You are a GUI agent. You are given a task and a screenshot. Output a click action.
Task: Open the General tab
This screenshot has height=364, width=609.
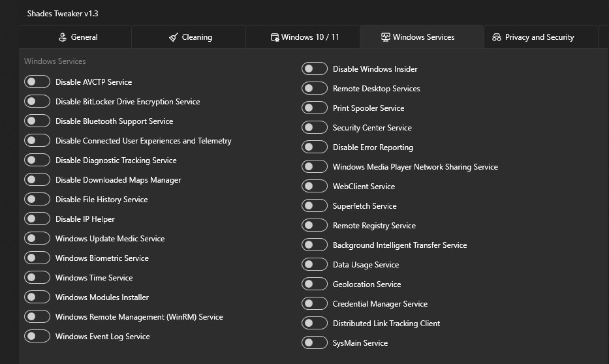coord(75,37)
